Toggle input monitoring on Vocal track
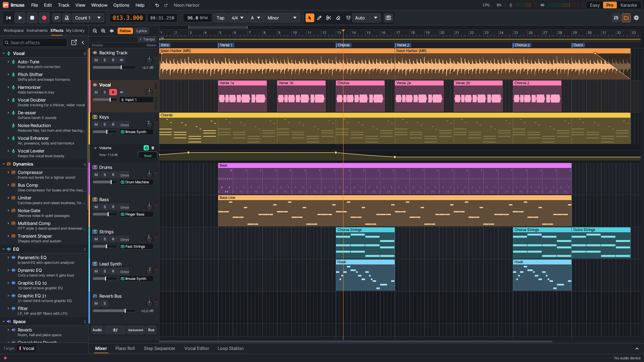The height and width of the screenshot is (362, 644). [122, 92]
